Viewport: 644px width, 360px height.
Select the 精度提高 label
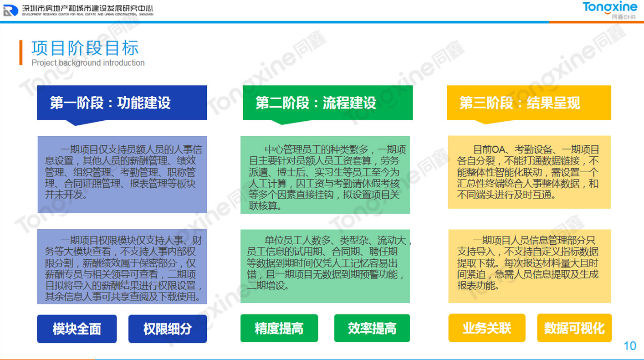click(279, 328)
